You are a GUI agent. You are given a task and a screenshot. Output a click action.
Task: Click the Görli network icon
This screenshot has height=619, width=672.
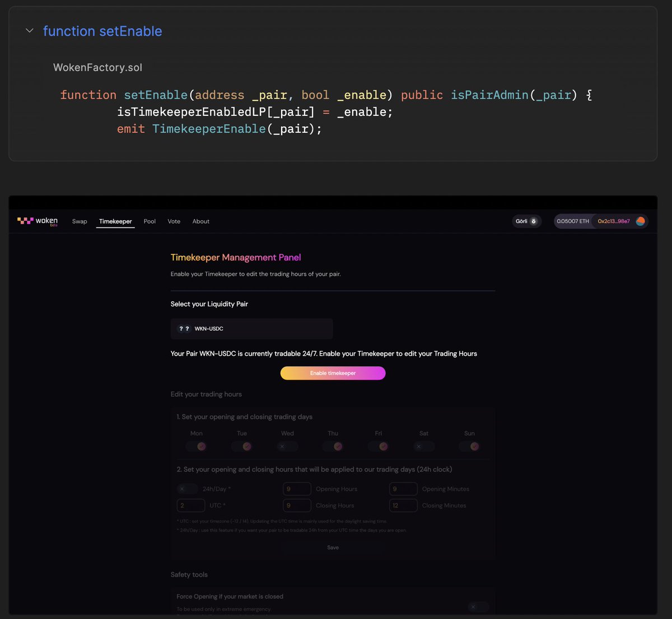[x=534, y=221]
